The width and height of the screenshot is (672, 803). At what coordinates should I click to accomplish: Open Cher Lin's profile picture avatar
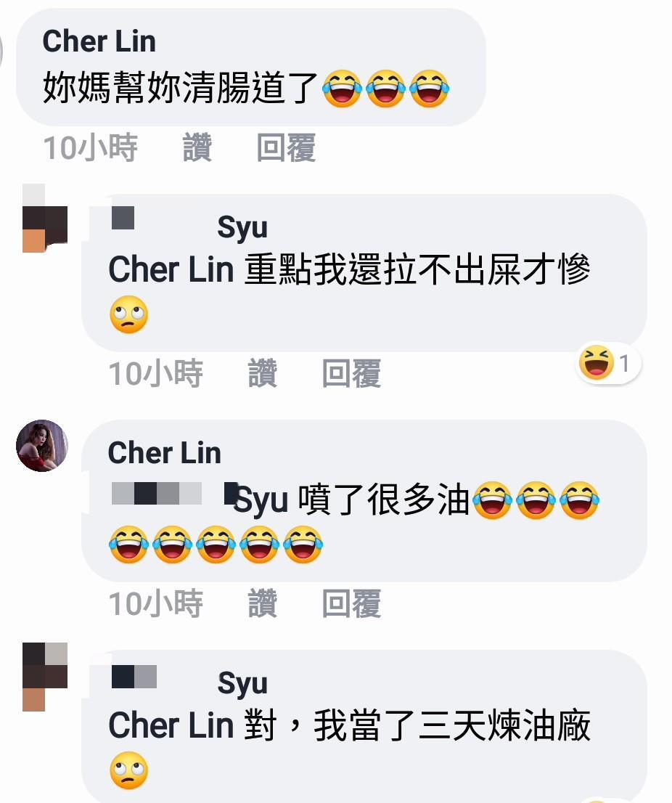(x=42, y=446)
